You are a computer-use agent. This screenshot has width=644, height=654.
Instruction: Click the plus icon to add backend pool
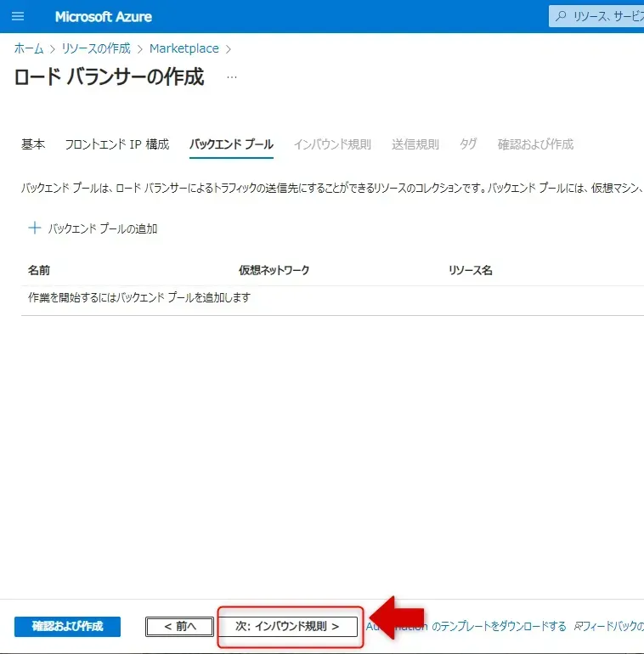35,228
